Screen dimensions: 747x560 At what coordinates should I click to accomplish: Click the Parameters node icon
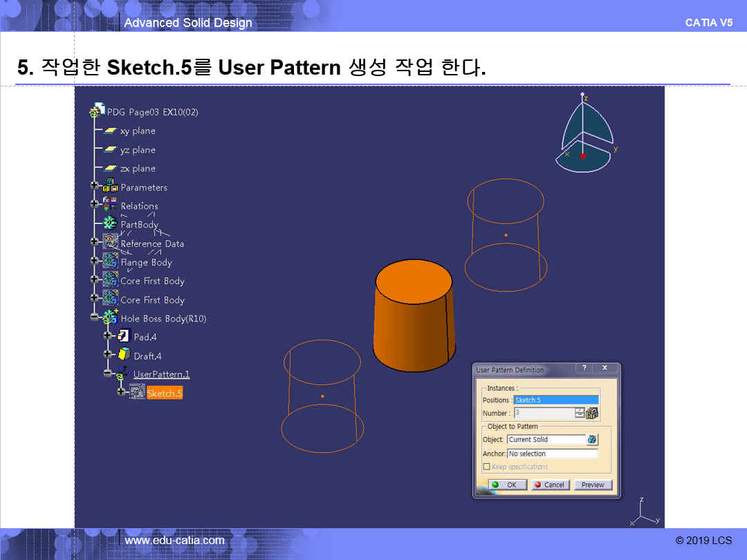coord(111,187)
